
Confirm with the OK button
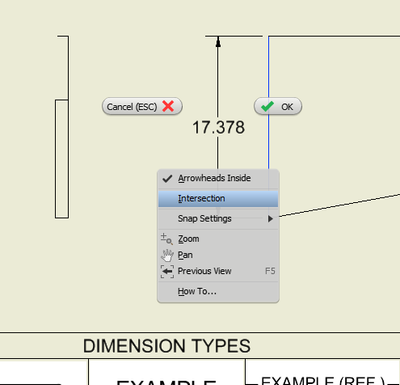tap(278, 106)
